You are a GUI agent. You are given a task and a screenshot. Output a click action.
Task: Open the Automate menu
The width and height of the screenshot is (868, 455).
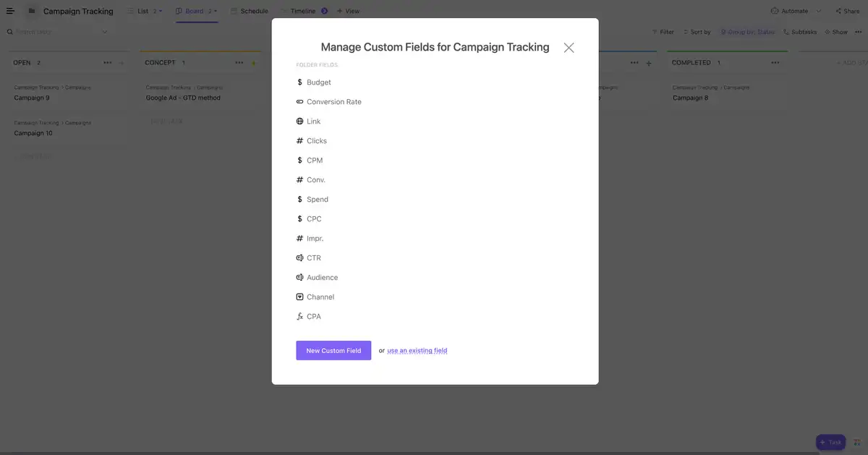789,11
